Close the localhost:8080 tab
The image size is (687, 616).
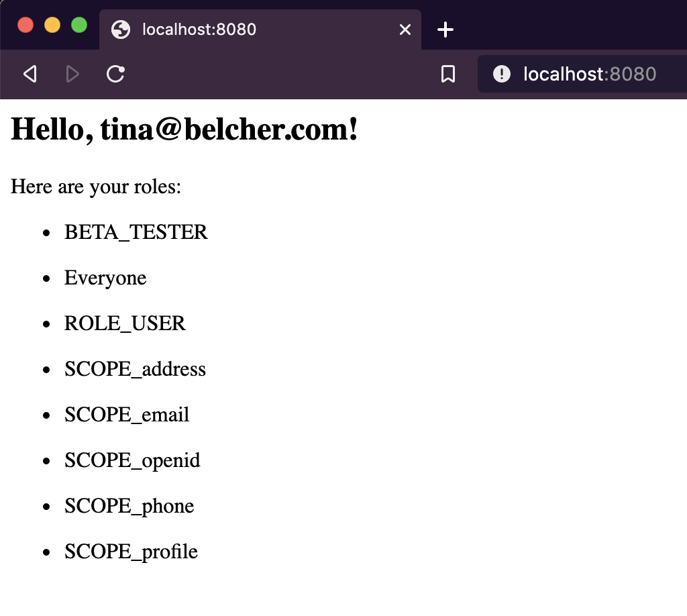coord(405,30)
